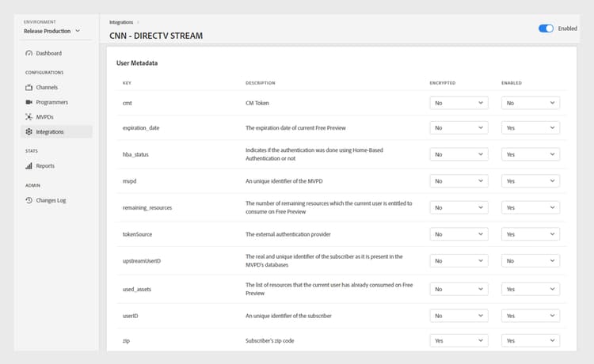Image resolution: width=594 pixels, height=364 pixels.
Task: Select Programmers in the sidebar
Action: (x=51, y=102)
